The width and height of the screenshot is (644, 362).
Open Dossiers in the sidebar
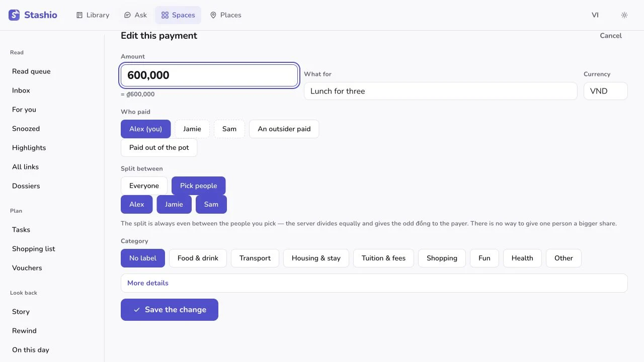click(52, 186)
